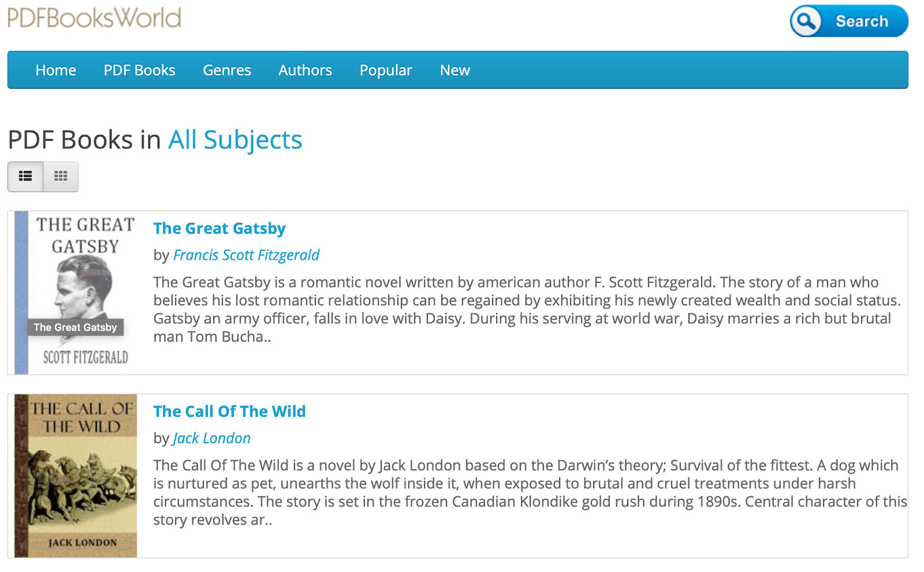Browse the Authors page
This screenshot has width=924, height=572.
pos(305,70)
